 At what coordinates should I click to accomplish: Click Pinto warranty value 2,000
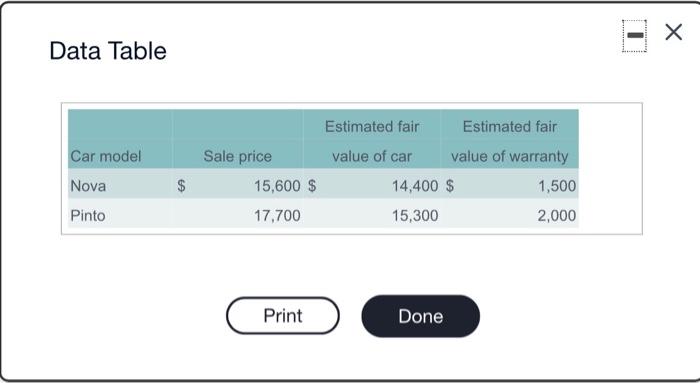click(x=557, y=216)
